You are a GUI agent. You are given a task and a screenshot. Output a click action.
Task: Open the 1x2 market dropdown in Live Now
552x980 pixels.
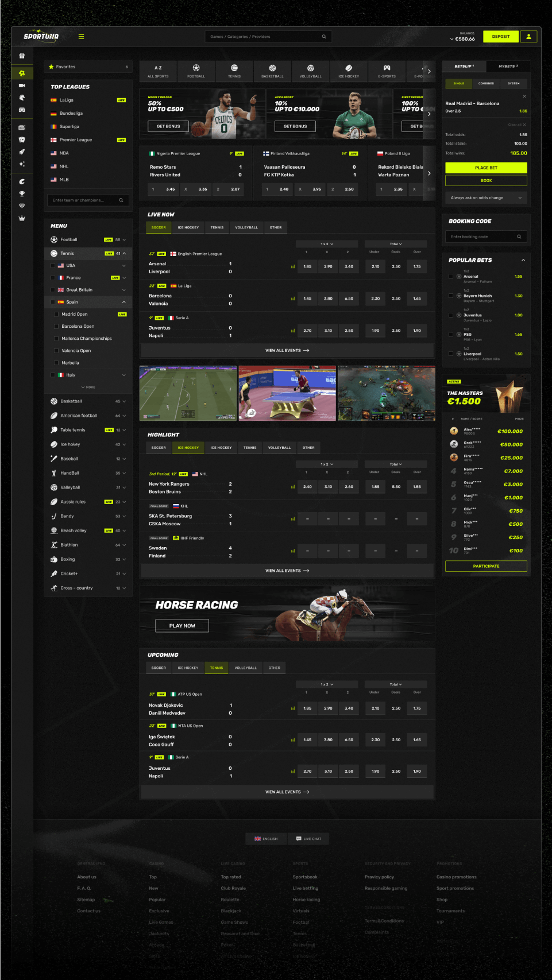pyautogui.click(x=327, y=244)
